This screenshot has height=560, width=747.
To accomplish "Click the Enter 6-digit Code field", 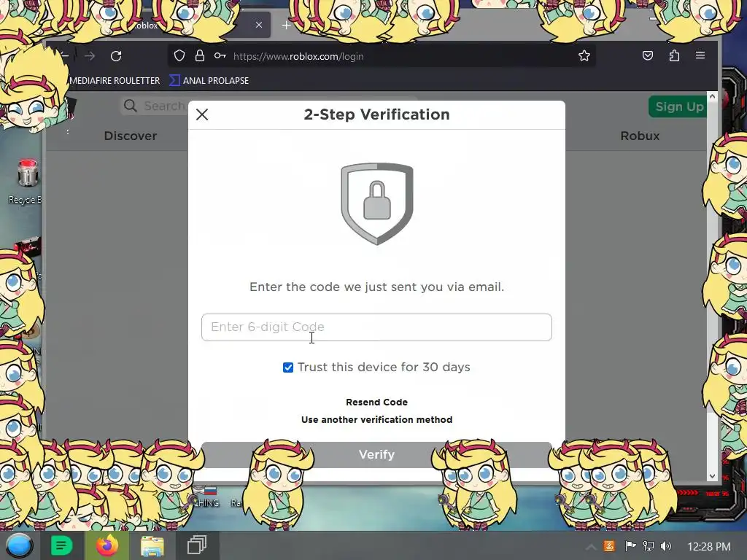I will [x=376, y=327].
